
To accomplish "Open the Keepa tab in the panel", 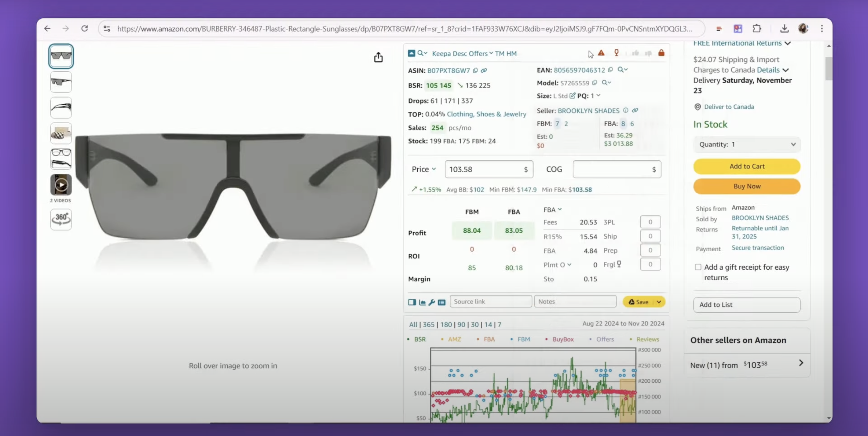I will [441, 53].
